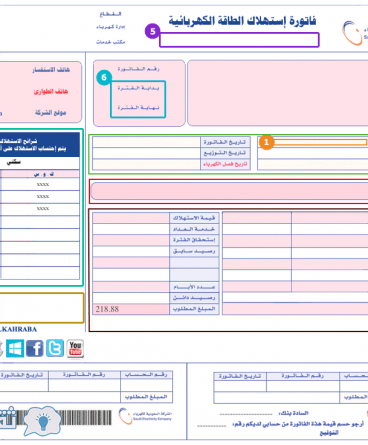Click the موقع الشركة company website label

click(x=50, y=113)
